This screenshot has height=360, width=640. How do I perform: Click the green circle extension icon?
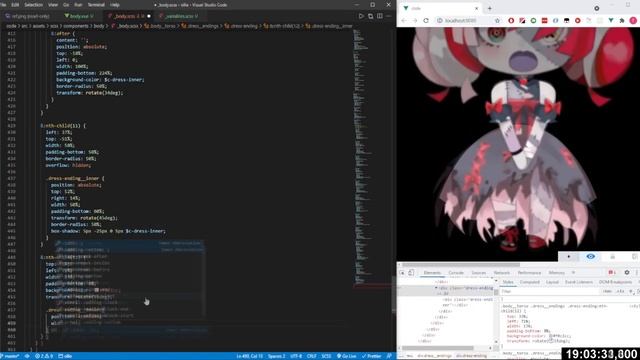click(x=533, y=20)
